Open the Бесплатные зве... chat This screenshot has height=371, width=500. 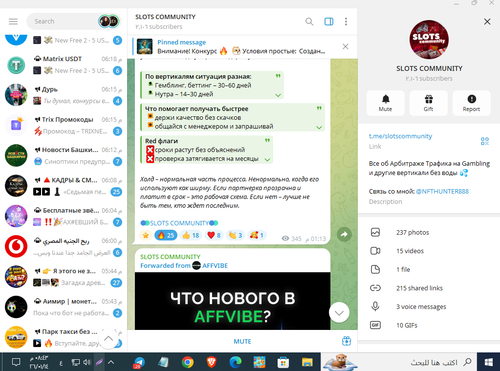point(63,216)
